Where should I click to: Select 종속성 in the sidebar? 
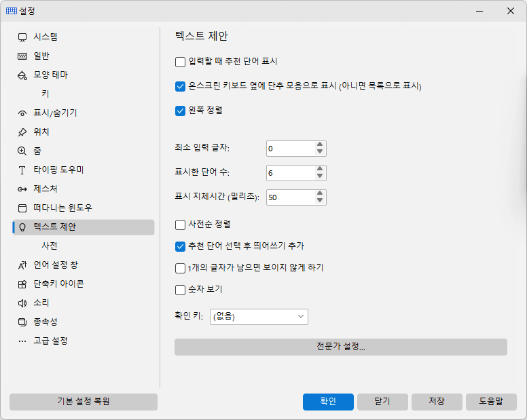pyautogui.click(x=84, y=322)
